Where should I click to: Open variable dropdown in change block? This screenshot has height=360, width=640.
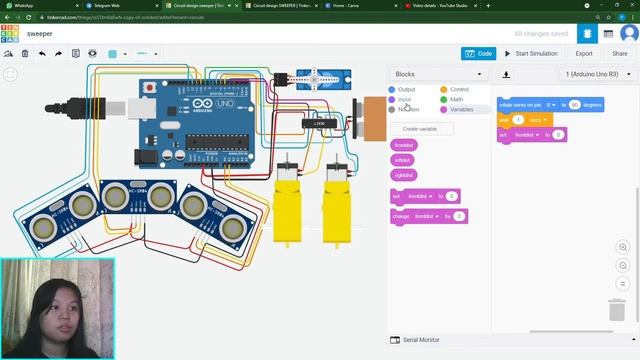pos(427,216)
